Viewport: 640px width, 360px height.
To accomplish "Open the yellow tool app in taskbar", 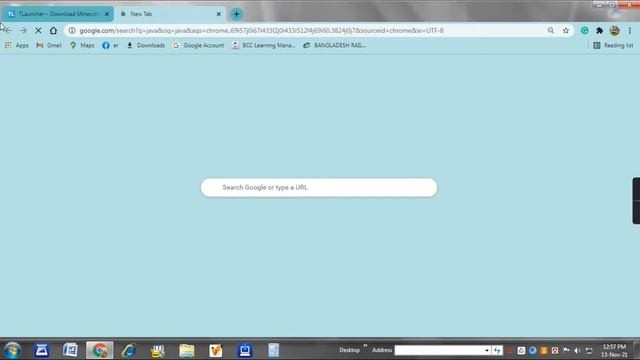I will (158, 350).
